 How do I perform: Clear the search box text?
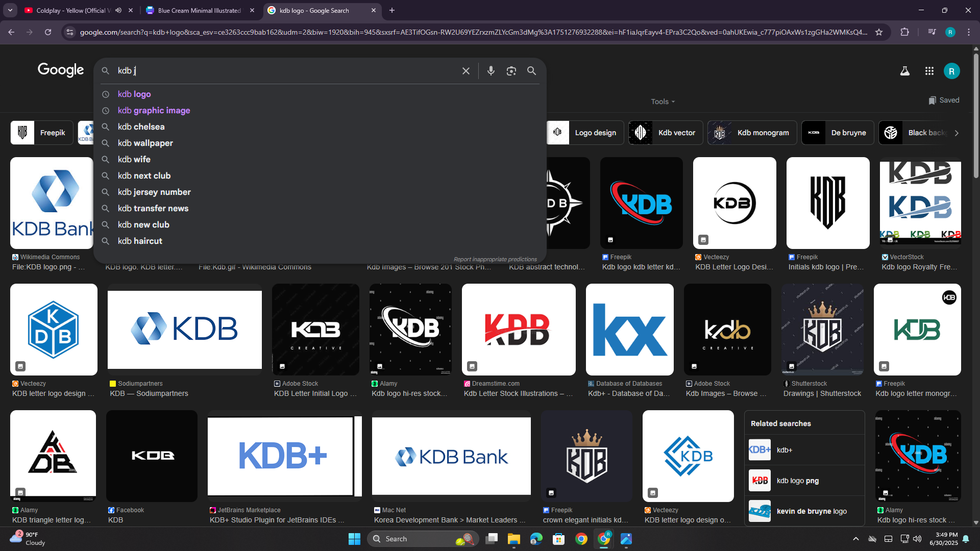(465, 71)
